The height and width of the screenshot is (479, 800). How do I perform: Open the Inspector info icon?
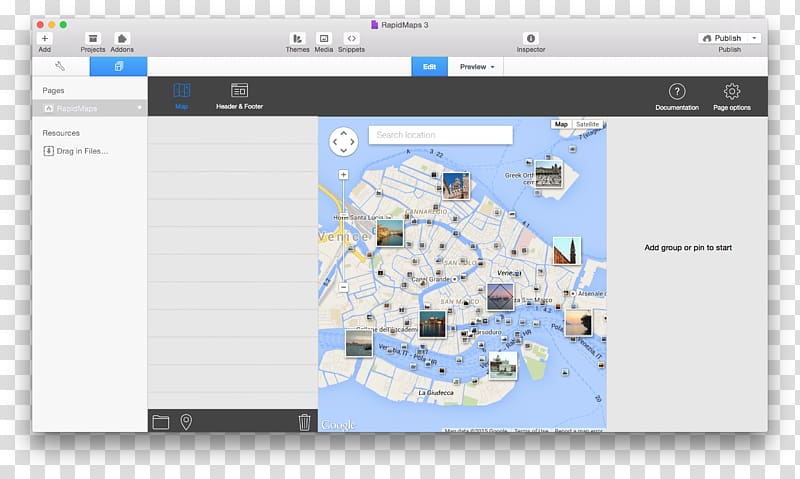(x=531, y=38)
